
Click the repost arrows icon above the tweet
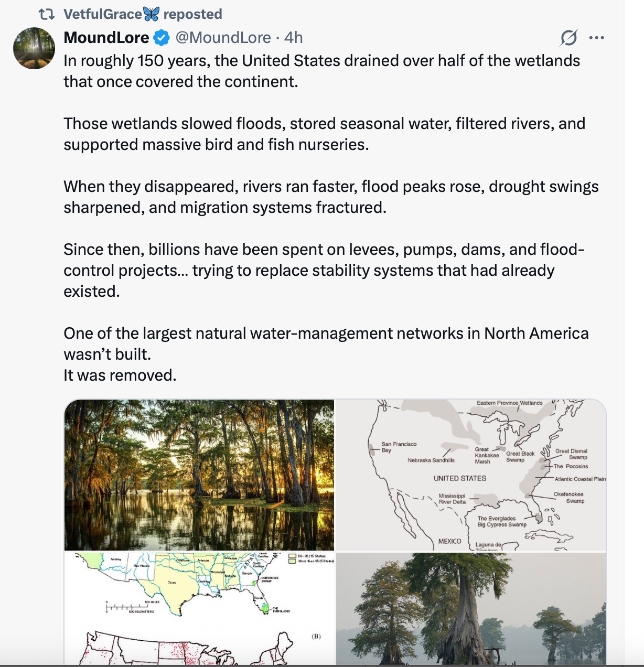click(x=47, y=14)
